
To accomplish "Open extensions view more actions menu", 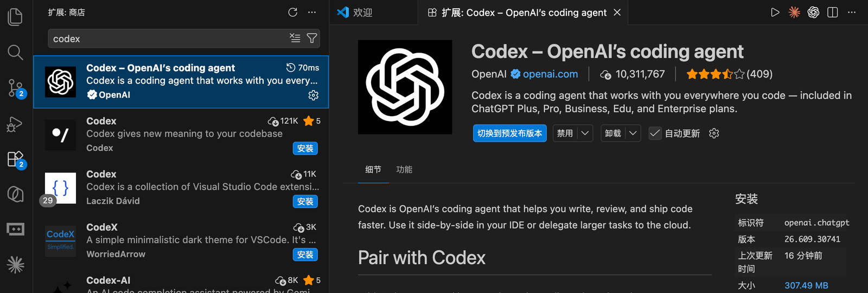I will (x=312, y=12).
